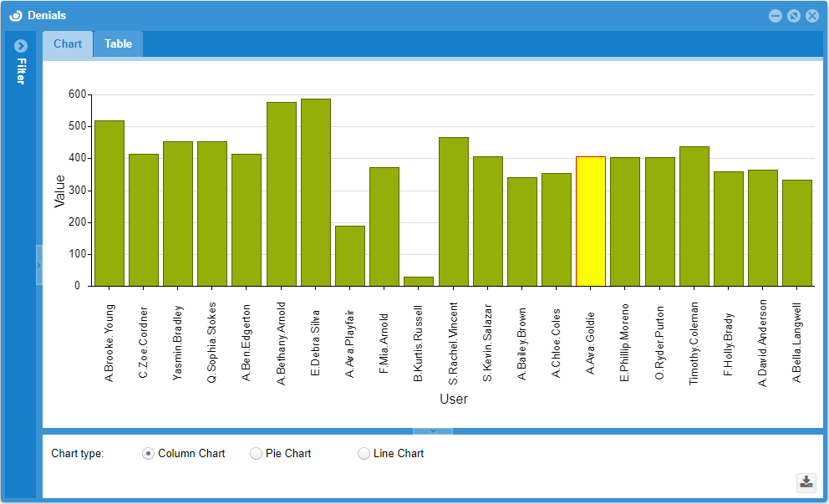Select Pie Chart radio button

coord(257,453)
